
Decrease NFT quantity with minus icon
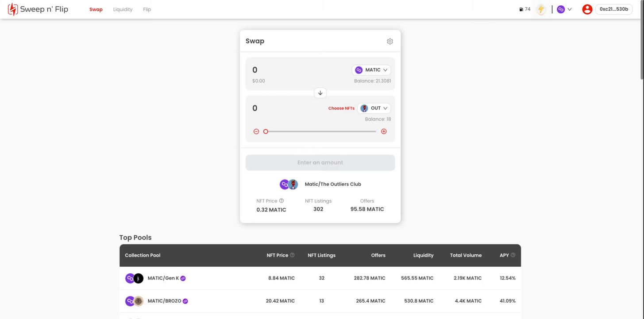click(256, 132)
